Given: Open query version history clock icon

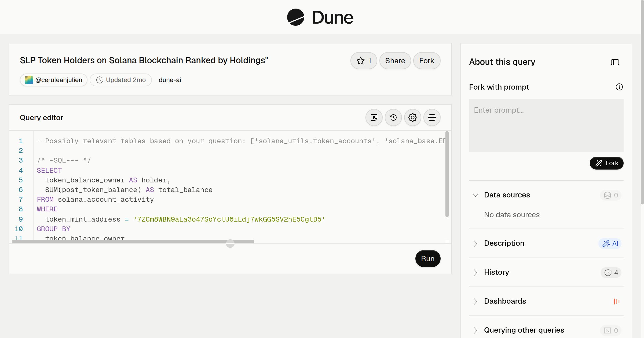Looking at the screenshot, I should (393, 117).
